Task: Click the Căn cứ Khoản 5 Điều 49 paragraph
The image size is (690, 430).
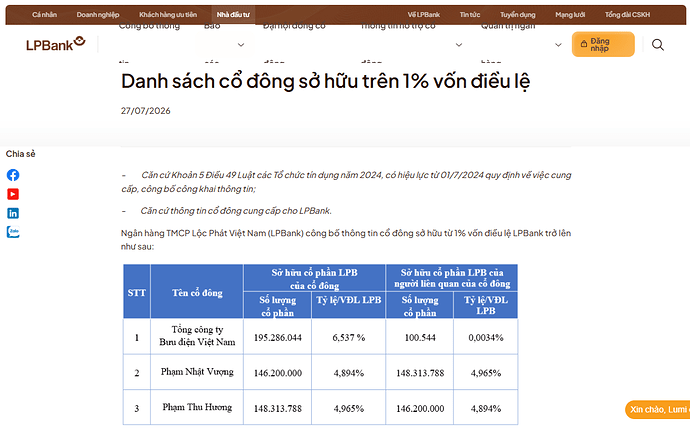Action: pyautogui.click(x=346, y=182)
